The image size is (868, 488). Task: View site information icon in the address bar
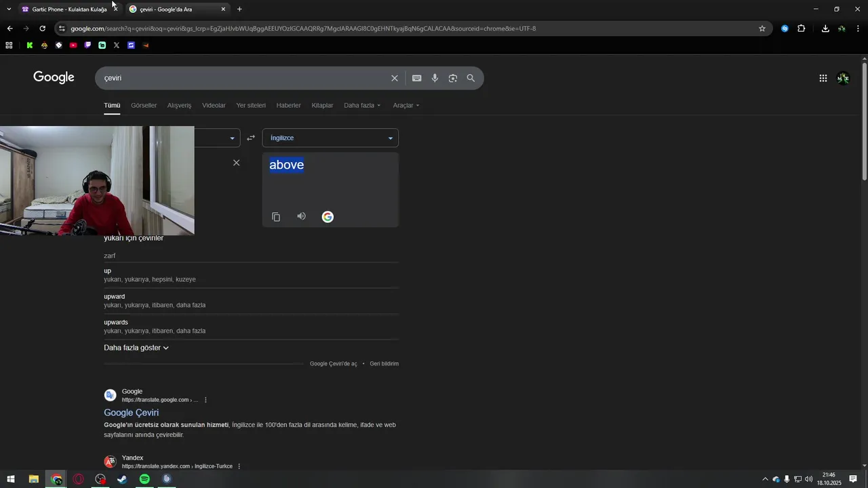(x=62, y=28)
